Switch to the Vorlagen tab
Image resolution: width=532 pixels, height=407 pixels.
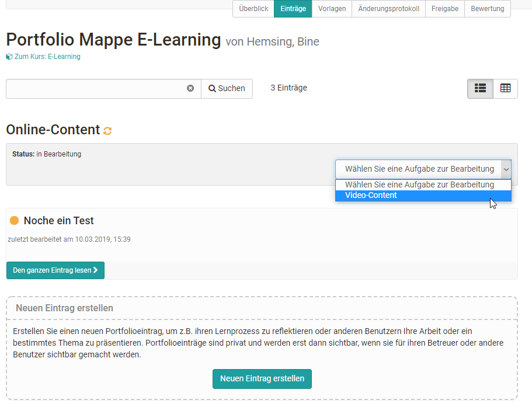click(x=332, y=9)
